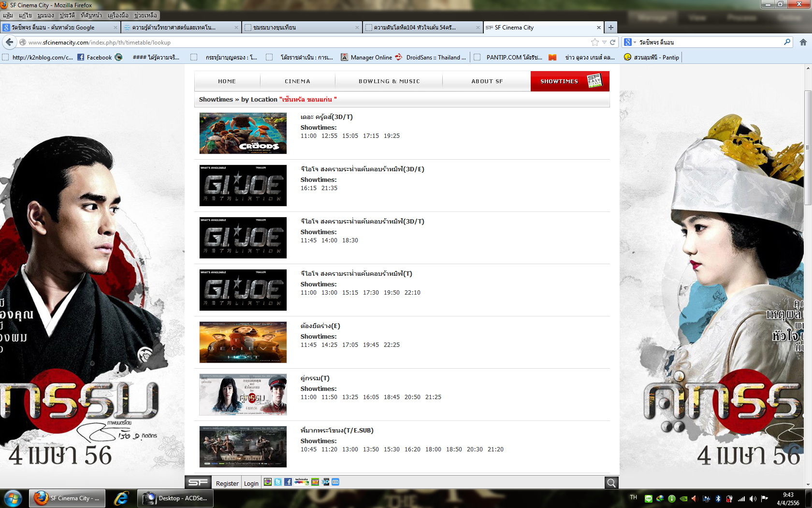Open The Croods movie poster thumbnail

coord(243,134)
